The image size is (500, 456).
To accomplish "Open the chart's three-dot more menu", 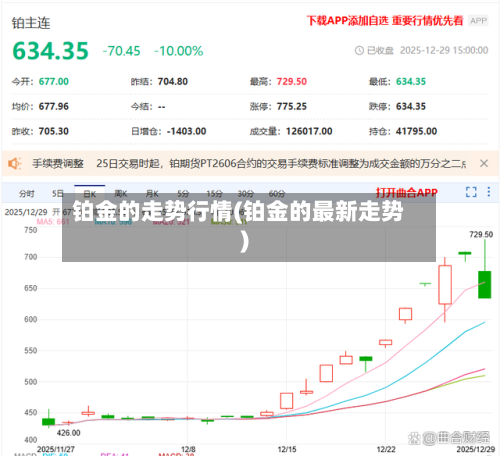I will [489, 192].
